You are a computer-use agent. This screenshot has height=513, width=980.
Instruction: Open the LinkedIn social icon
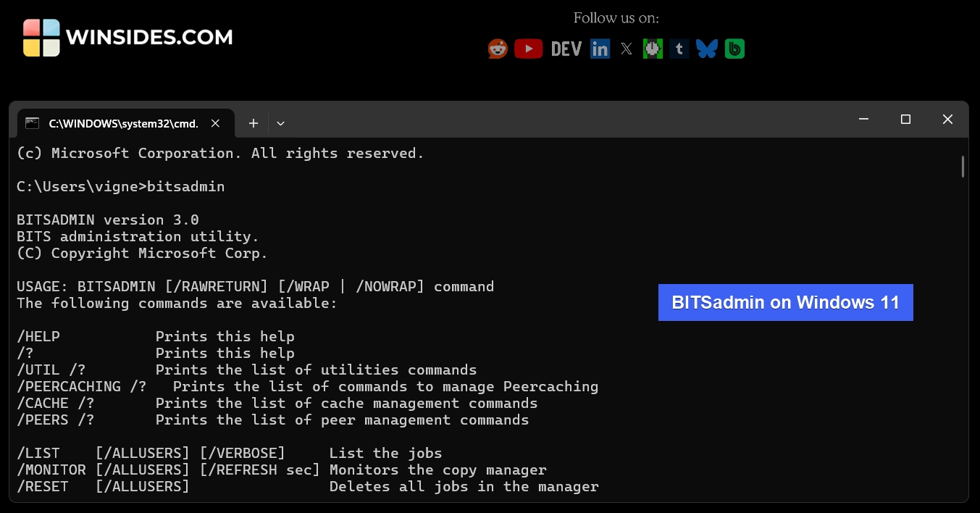tap(600, 49)
